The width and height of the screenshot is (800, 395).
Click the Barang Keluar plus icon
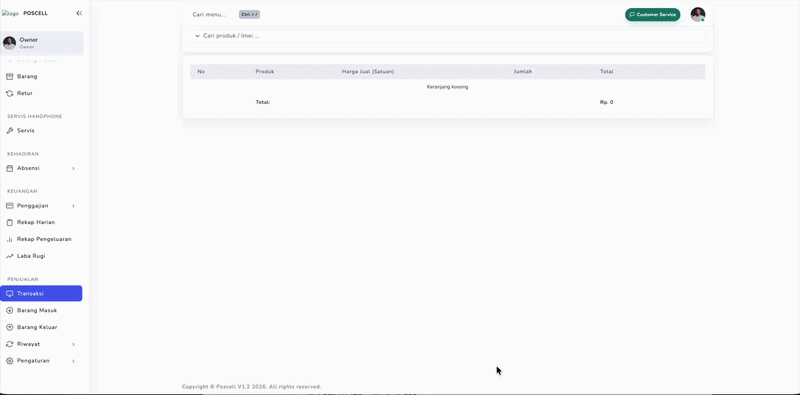(9, 327)
